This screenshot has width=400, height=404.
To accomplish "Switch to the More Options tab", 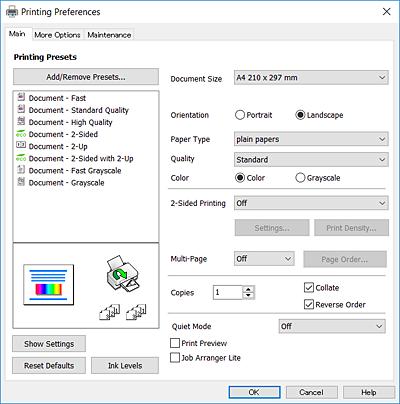I will (x=57, y=35).
